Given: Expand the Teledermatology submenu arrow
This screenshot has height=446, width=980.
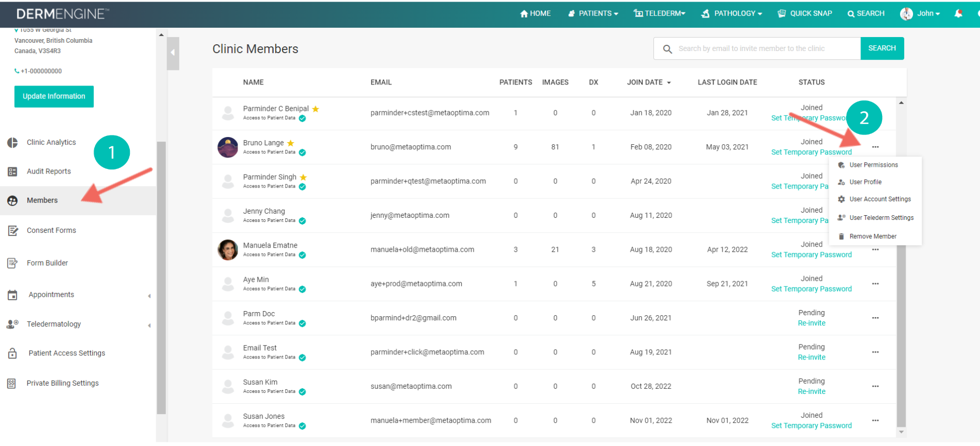Looking at the screenshot, I should (x=149, y=325).
